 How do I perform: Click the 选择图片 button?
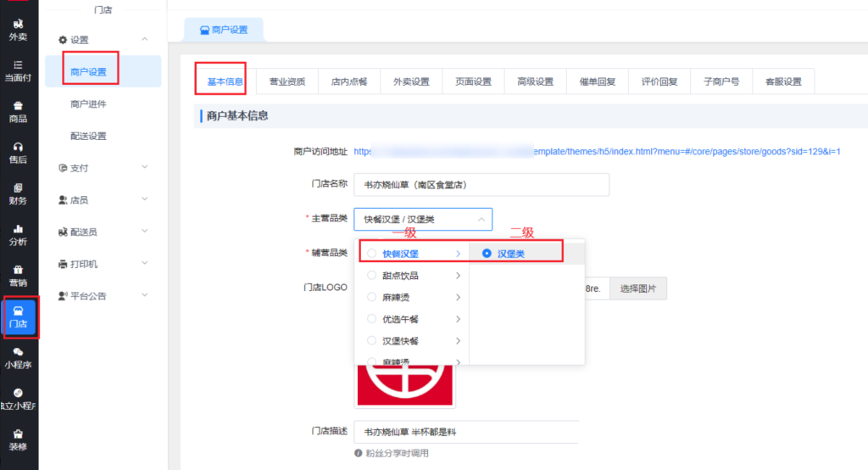(638, 288)
